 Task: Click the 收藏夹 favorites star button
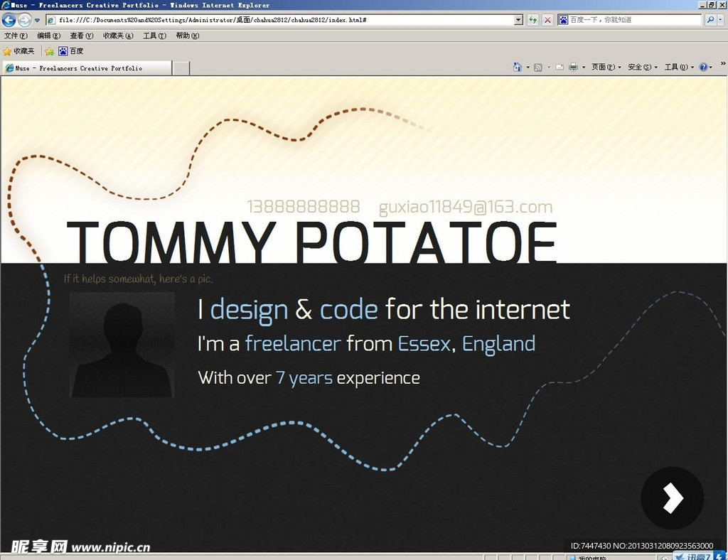[x=19, y=51]
